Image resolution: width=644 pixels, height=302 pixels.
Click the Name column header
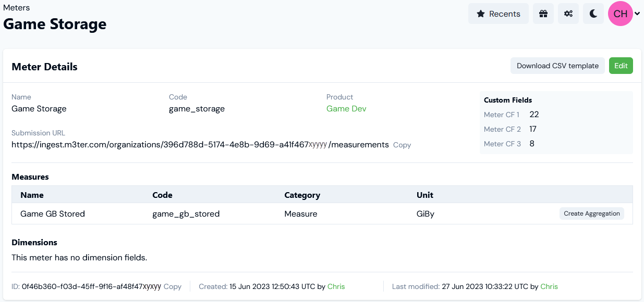(32, 195)
